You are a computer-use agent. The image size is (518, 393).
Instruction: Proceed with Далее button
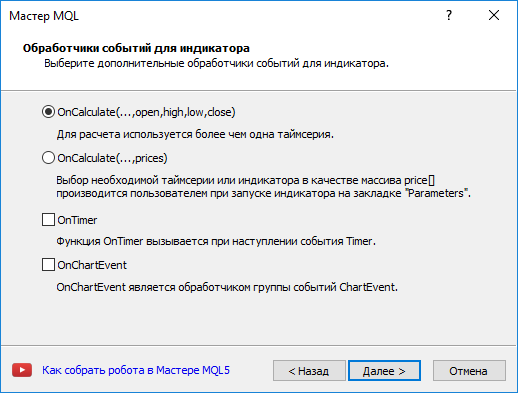[x=384, y=371]
